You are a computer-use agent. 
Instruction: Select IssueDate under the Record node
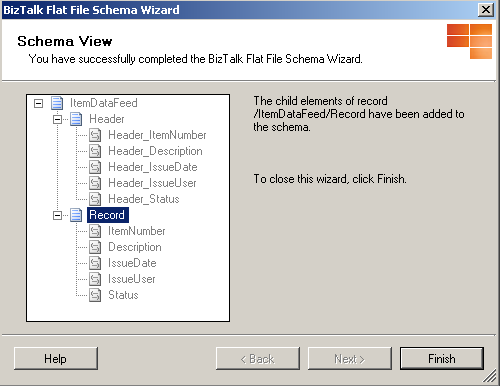coord(132,263)
